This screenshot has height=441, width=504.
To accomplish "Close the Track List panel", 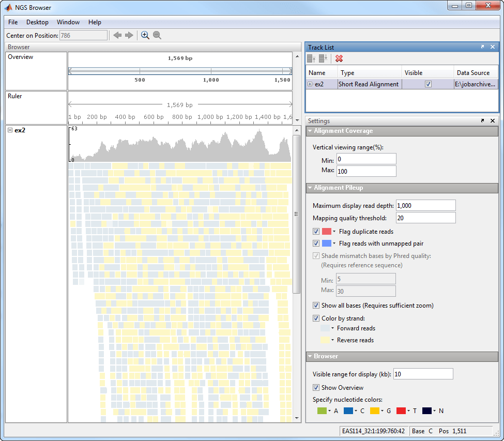I will [493, 47].
